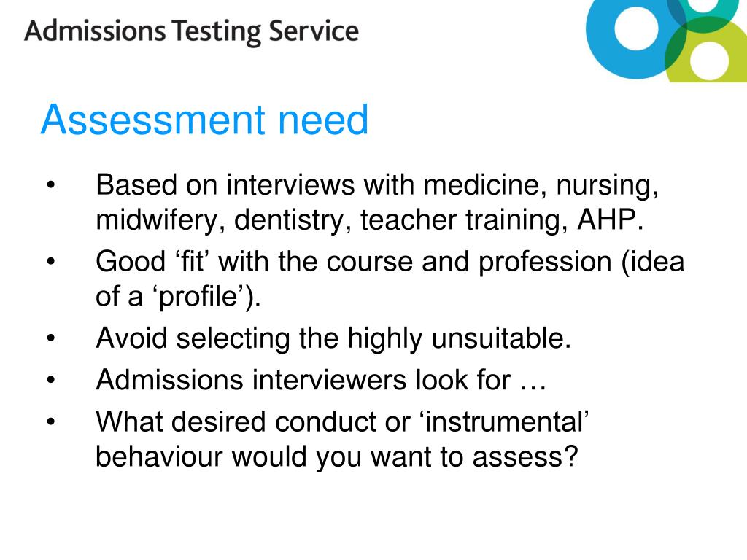This screenshot has height=560, width=747.
Task: Click the white center of green ring
Action: 709,61
